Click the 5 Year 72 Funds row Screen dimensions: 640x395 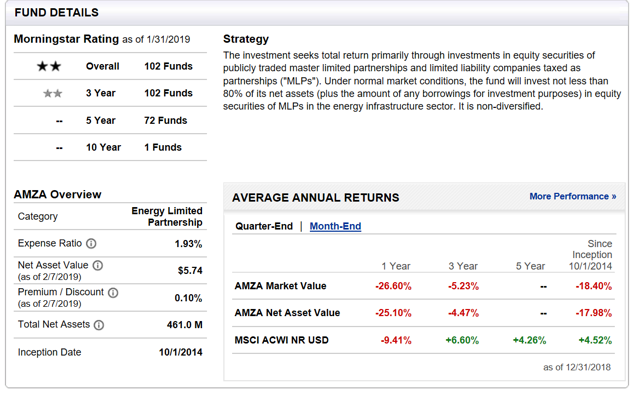[110, 120]
